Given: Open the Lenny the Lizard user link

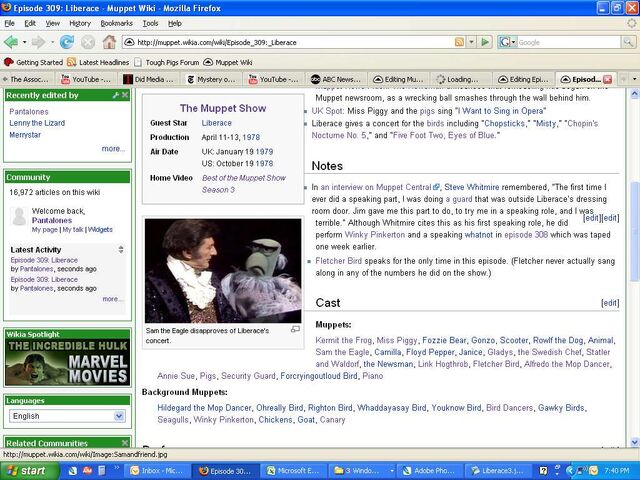Looking at the screenshot, I should 37,123.
